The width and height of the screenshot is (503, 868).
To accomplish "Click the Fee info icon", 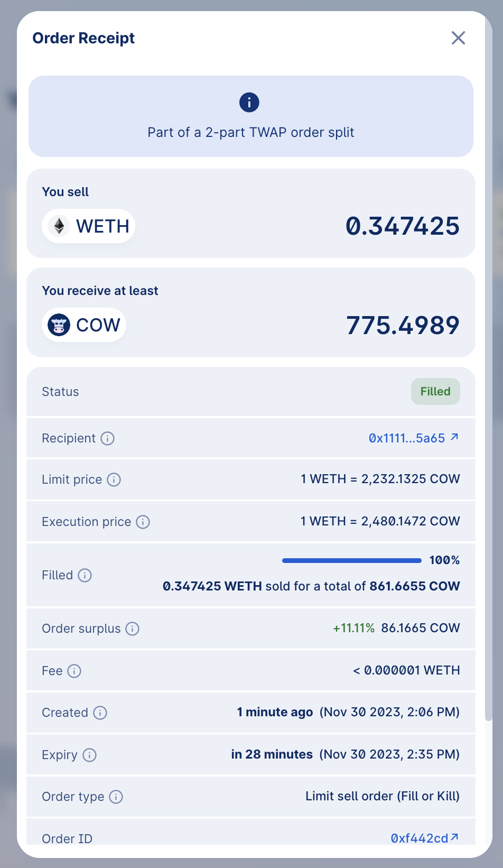I will pos(74,671).
